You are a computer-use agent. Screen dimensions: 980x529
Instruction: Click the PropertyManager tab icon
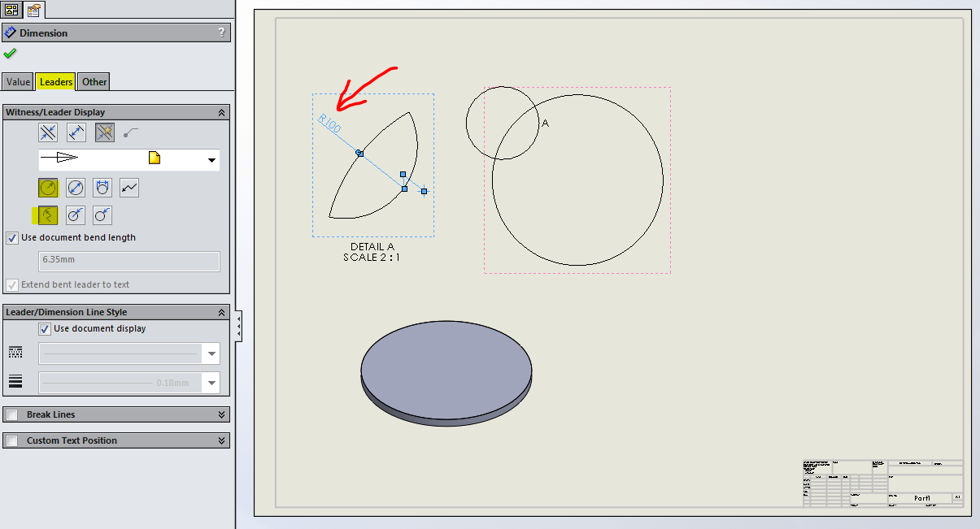(x=33, y=10)
